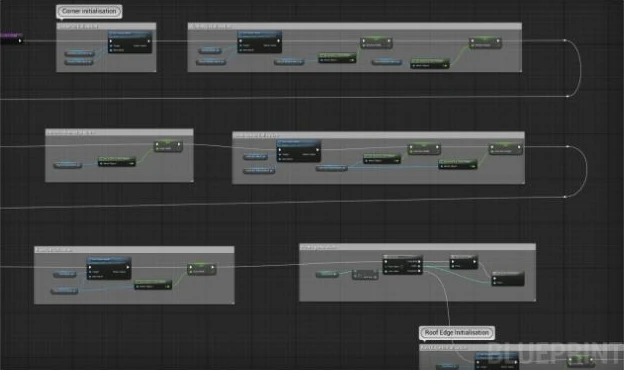Select blue function node in second-row right comment box

[x=298, y=151]
